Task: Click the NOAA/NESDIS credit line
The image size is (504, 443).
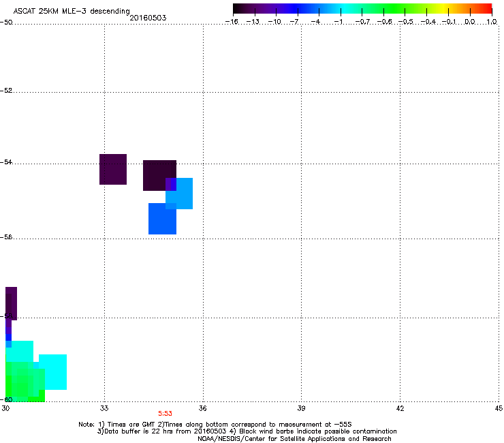Action: pyautogui.click(x=294, y=439)
